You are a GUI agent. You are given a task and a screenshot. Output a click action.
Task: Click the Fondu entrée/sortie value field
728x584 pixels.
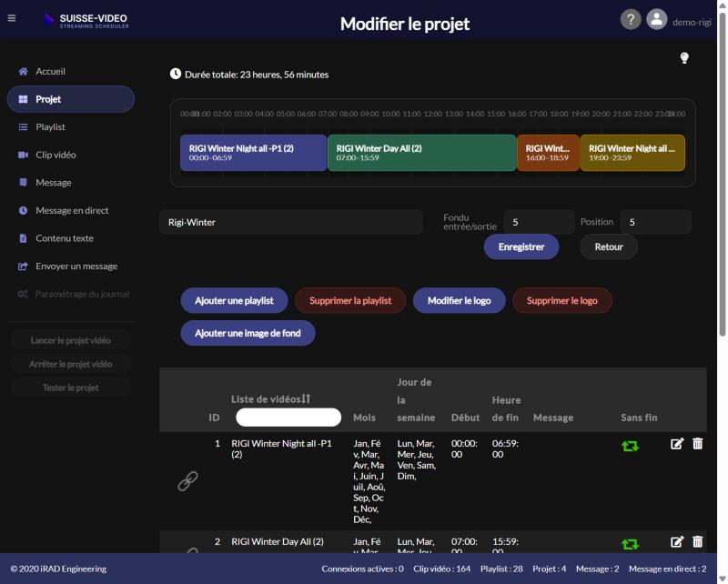pyautogui.click(x=539, y=222)
